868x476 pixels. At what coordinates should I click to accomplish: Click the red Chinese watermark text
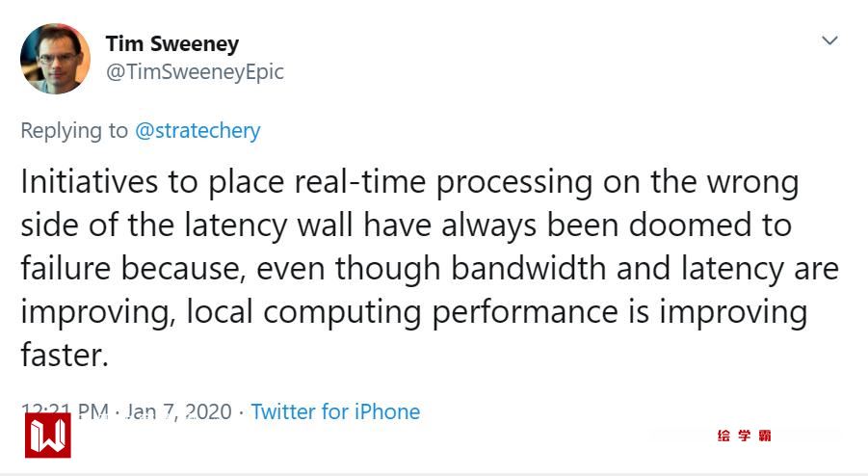[744, 436]
